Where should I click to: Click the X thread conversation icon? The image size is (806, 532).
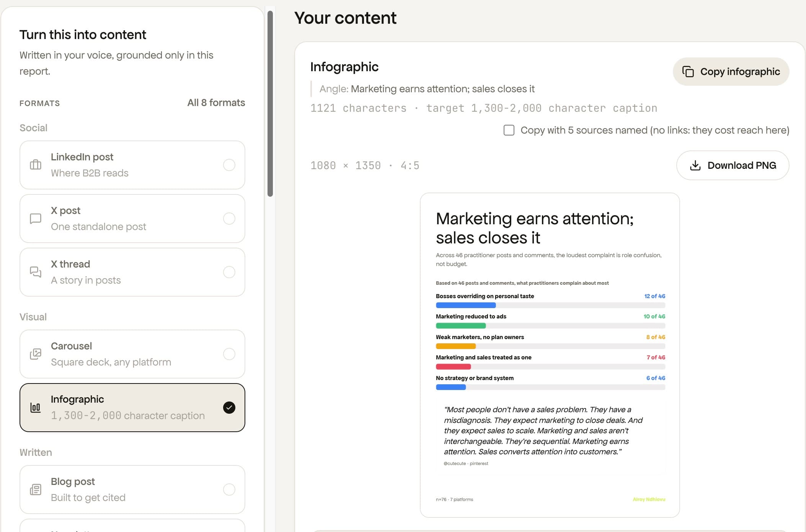(36, 272)
